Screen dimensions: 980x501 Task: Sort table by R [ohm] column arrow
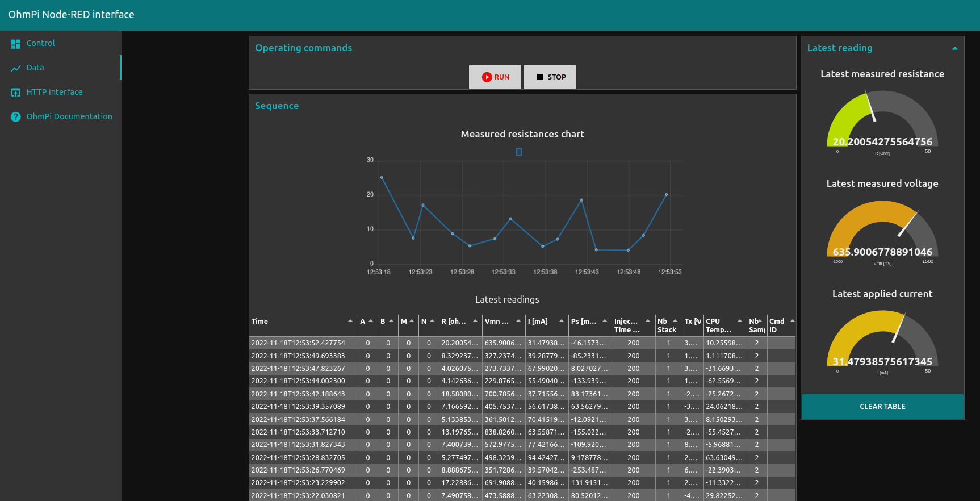475,321
